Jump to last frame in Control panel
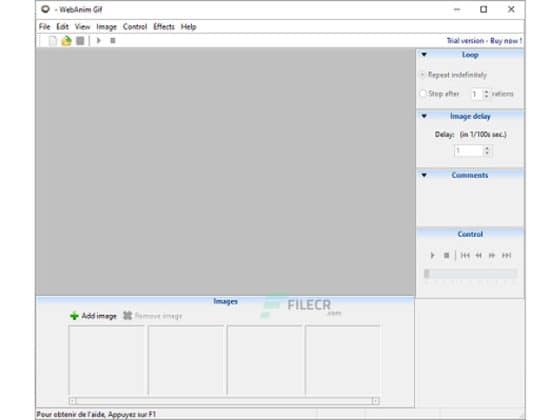This screenshot has height=420, width=560. pyautogui.click(x=506, y=255)
